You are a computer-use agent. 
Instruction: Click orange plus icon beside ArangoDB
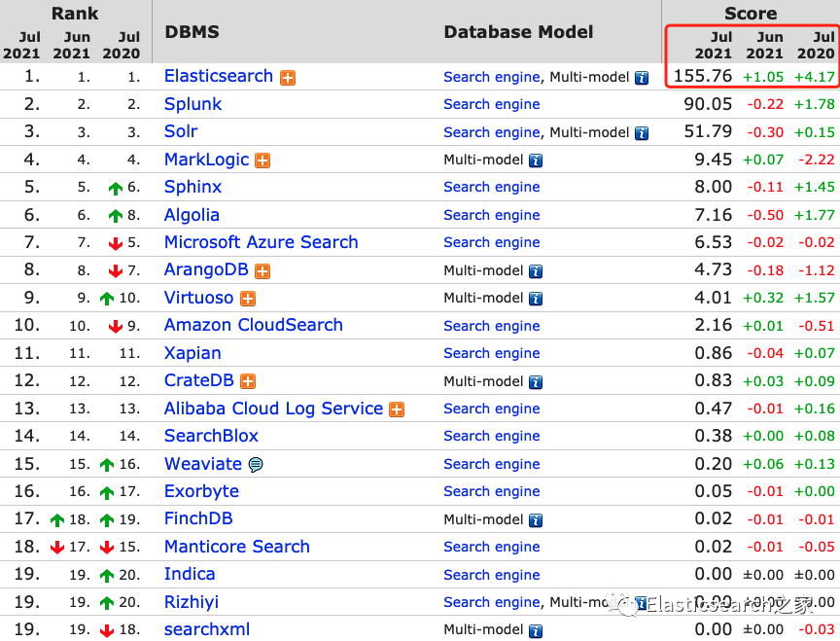pyautogui.click(x=262, y=271)
